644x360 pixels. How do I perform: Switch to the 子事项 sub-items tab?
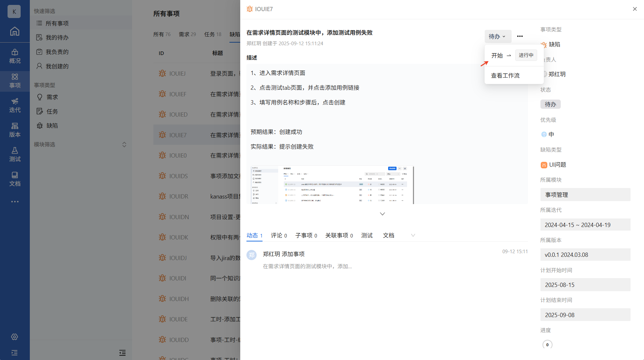(x=306, y=235)
